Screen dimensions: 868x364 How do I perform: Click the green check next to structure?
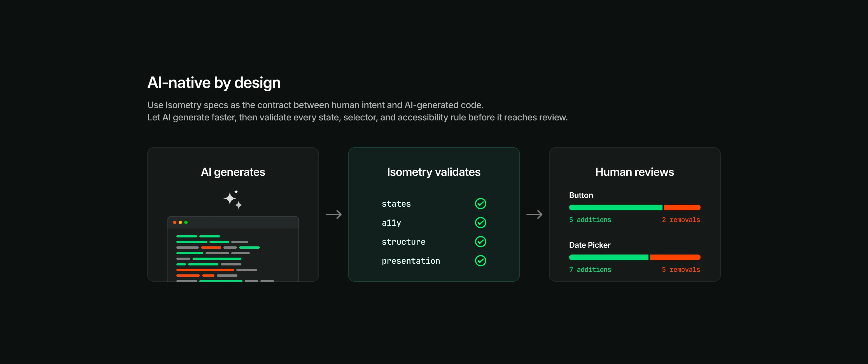(x=480, y=242)
